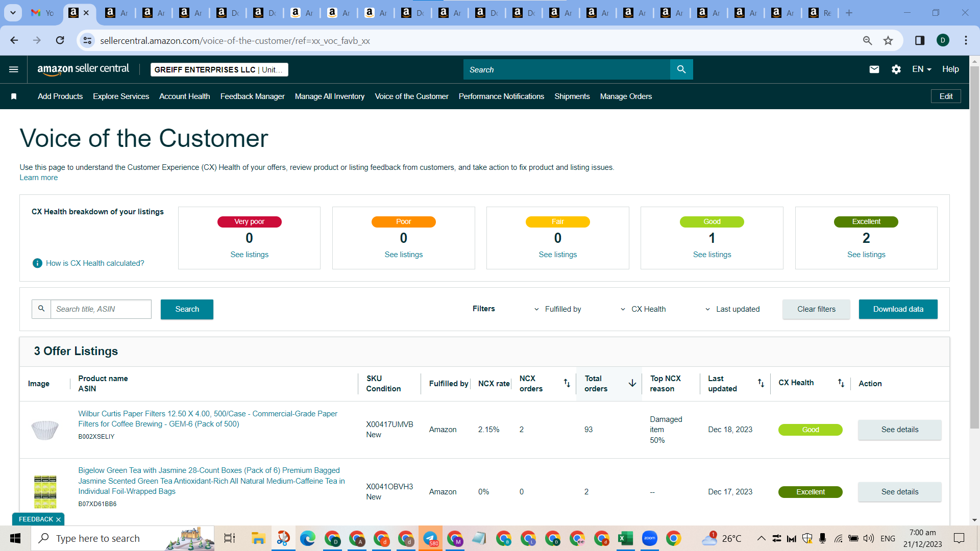Click the Search title, ASIN field

coord(101,309)
